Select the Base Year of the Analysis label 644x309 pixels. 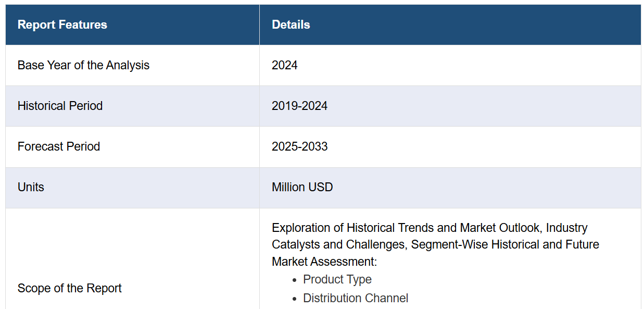point(83,65)
